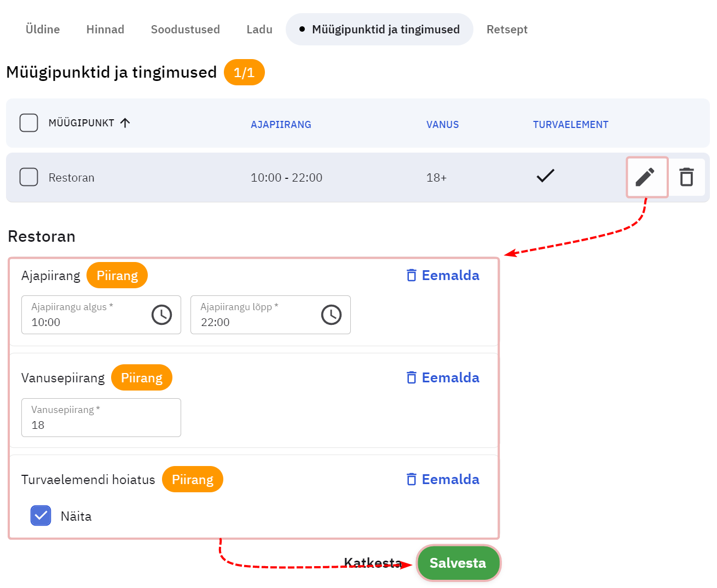This screenshot has width=717, height=588.
Task: Click sort arrow next to Müügipunkt header
Action: click(125, 123)
